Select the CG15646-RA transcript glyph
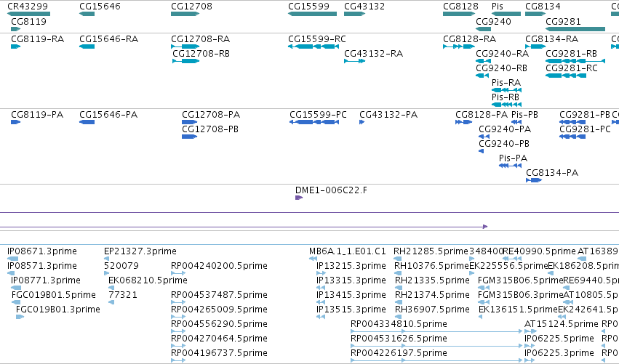Viewport: 619px width, 364px height. (87, 46)
